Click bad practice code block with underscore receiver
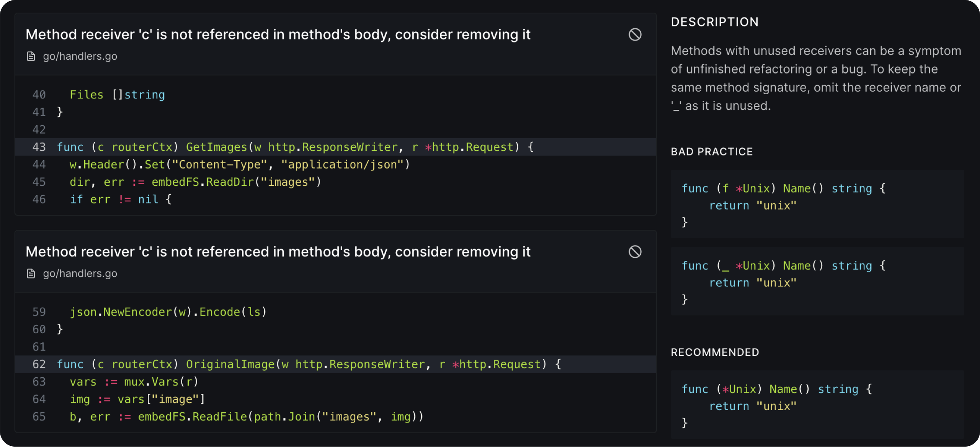 817,282
